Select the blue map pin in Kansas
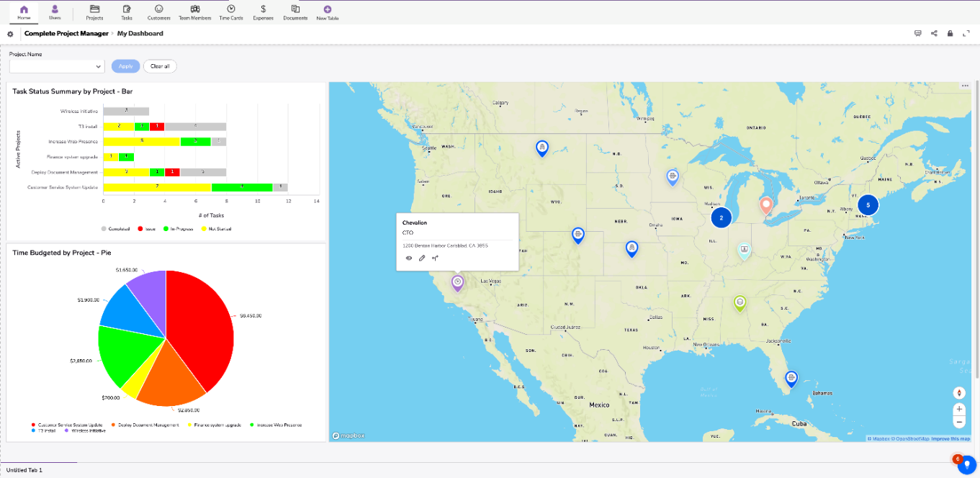Screen dimensions: 980x478 pos(631,248)
